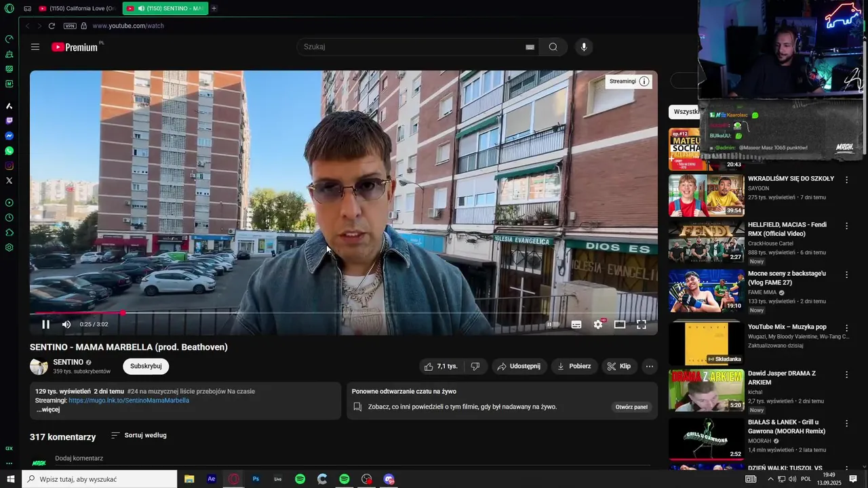Open options for BIAŁAS & LANEK Grill u Gawrona
The image size is (868, 488).
[x=846, y=424]
